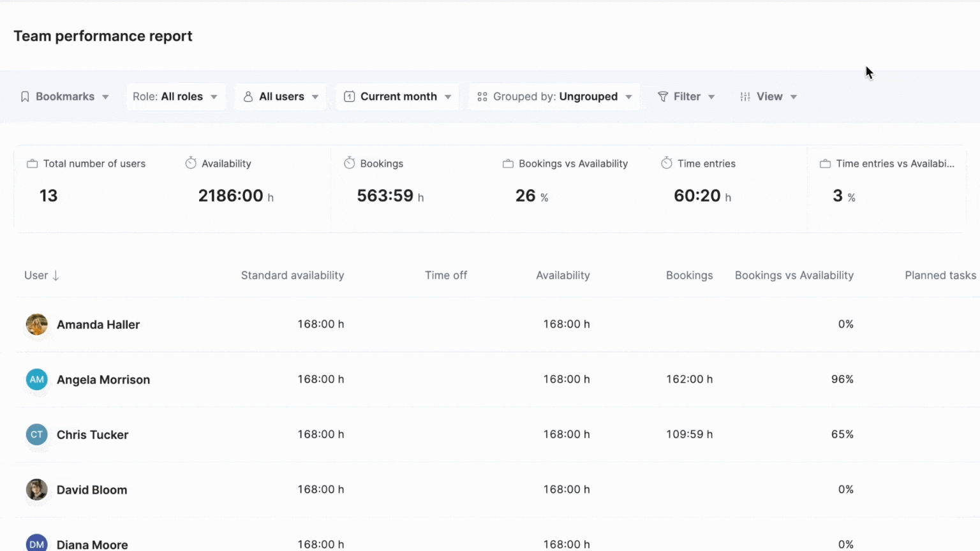This screenshot has width=980, height=551.
Task: Click Angela Morrison's name
Action: coord(103,379)
